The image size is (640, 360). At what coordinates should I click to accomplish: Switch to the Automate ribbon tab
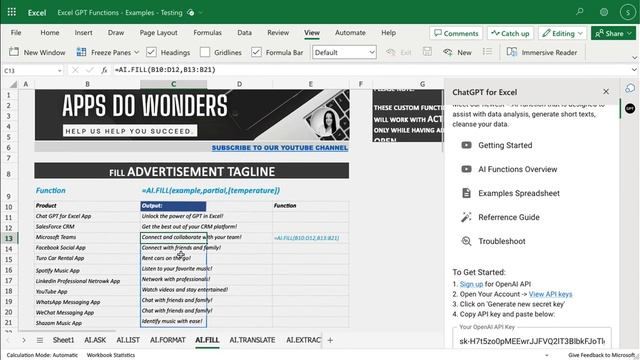350,33
